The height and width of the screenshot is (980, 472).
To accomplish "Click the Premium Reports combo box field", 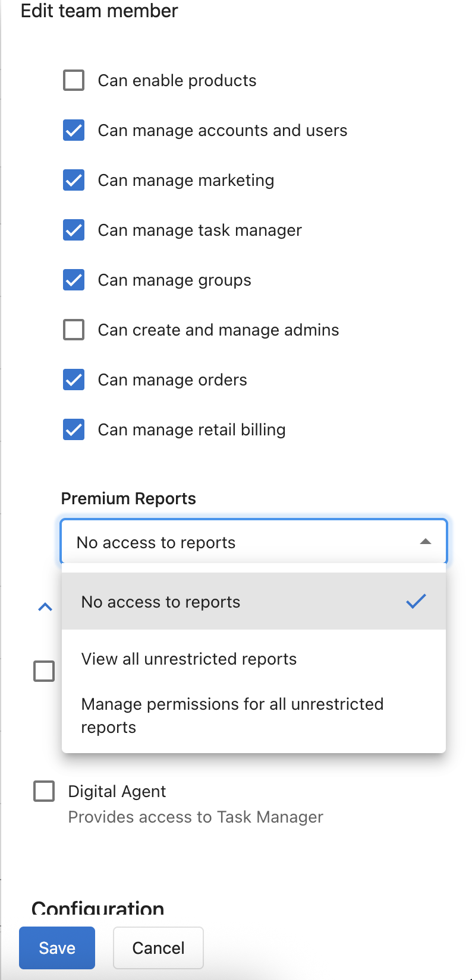I will point(253,542).
